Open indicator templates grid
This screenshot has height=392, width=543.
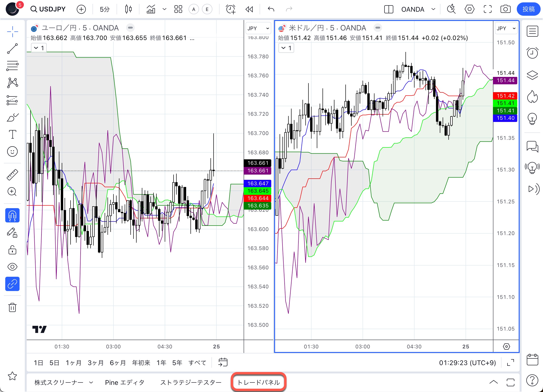[178, 9]
